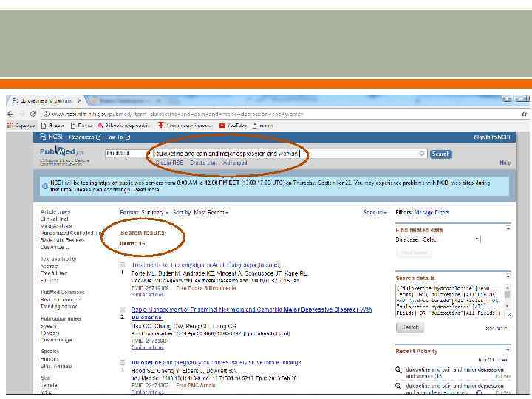This screenshot has height=399, width=532.
Task: Click Customize under Article types
Action: coord(54,248)
